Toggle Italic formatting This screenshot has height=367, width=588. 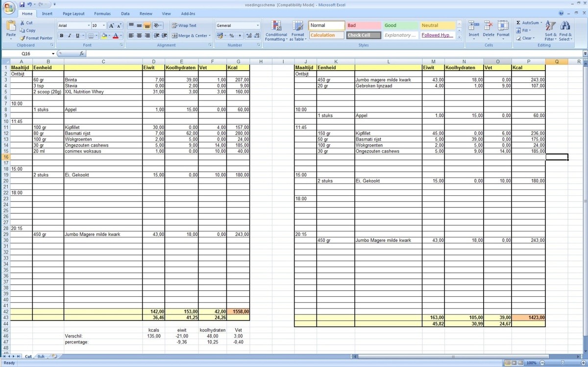tap(70, 36)
